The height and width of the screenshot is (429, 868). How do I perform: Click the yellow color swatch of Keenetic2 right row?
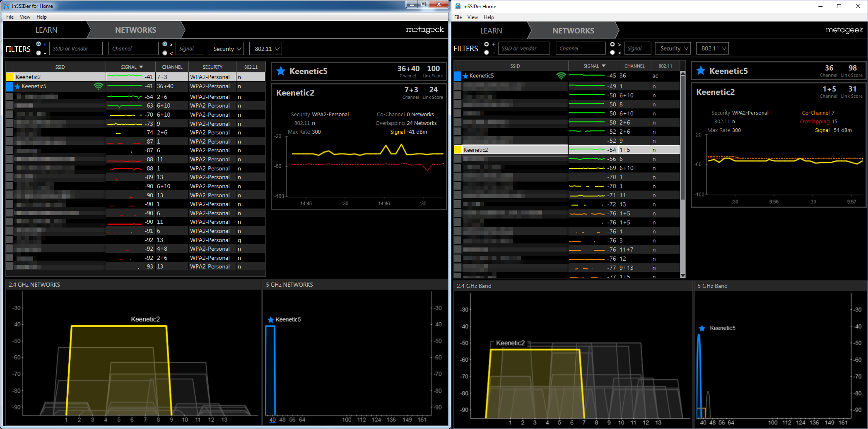coord(458,150)
